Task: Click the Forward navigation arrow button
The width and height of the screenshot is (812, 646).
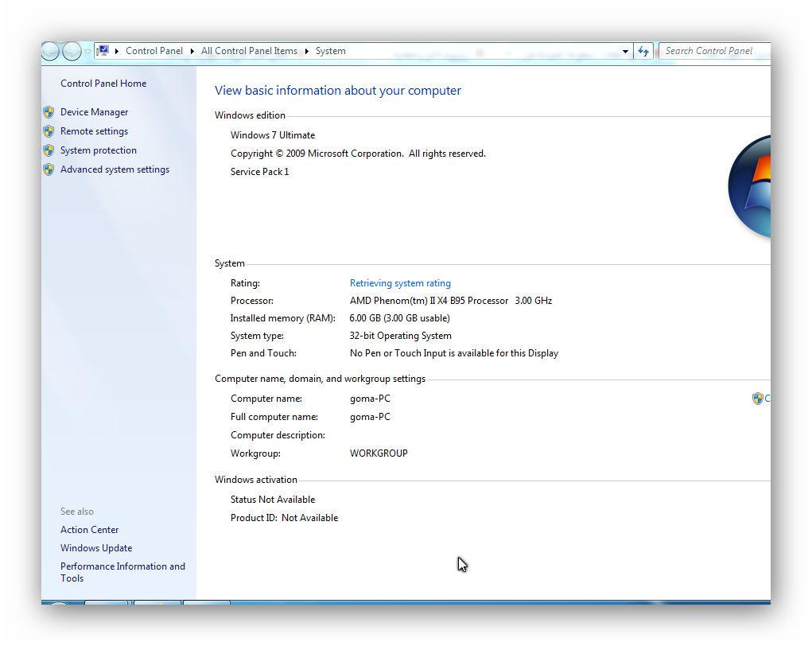Action: pyautogui.click(x=72, y=51)
